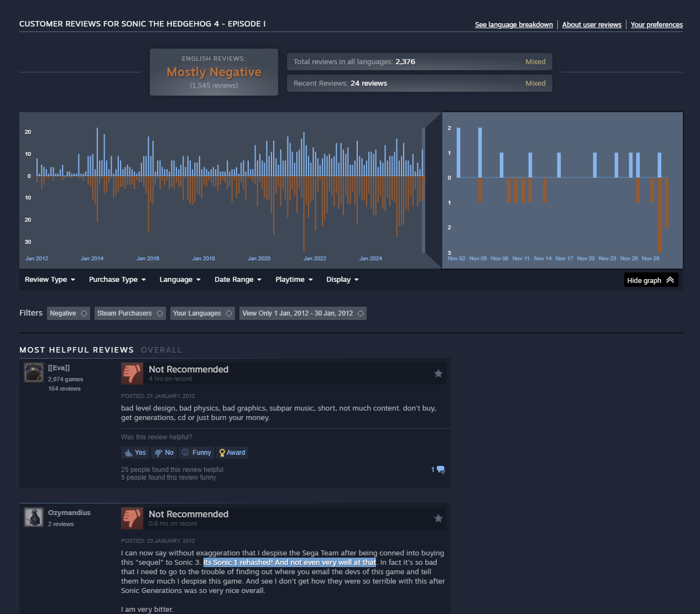Click the Recent Reviews 24 reviews bar

(420, 83)
